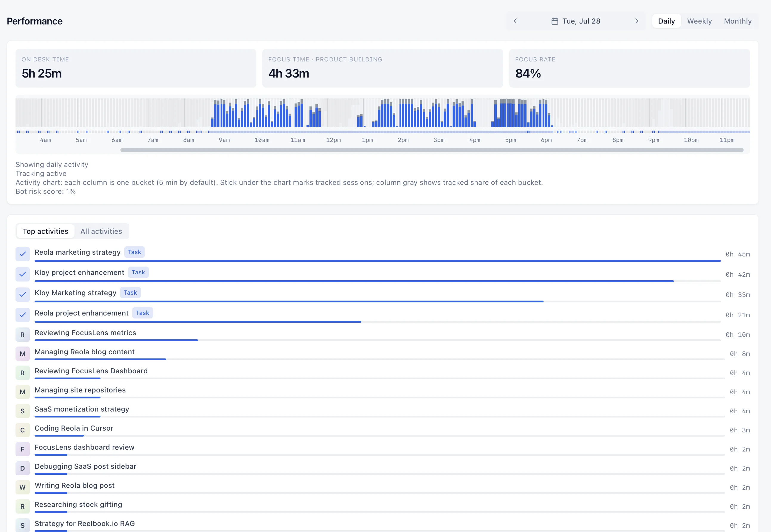Click the Kloy Marketing strategy progress bar

point(377,302)
